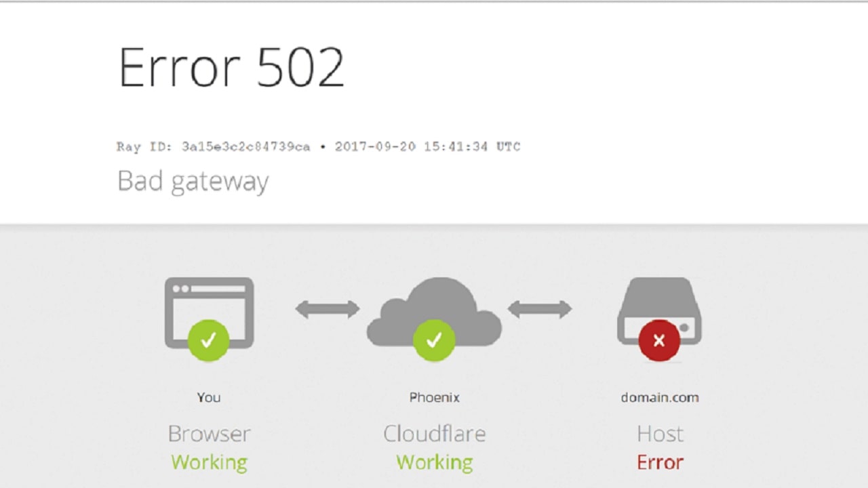Click the Bad gateway subtitle

(x=193, y=182)
